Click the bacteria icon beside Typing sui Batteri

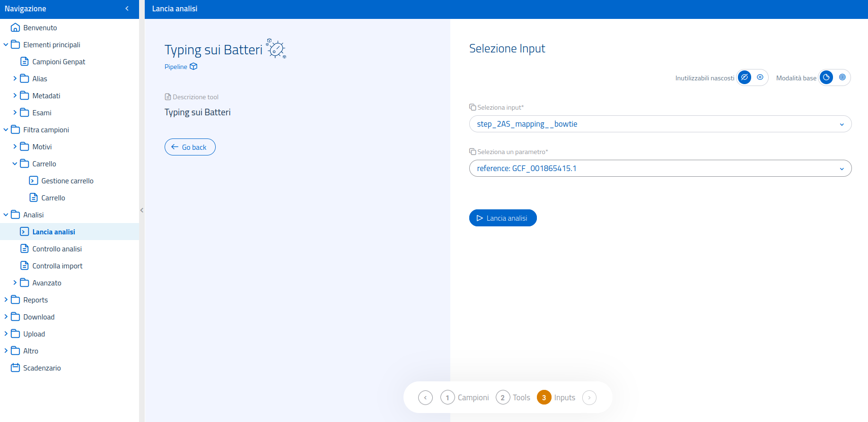[x=276, y=49]
